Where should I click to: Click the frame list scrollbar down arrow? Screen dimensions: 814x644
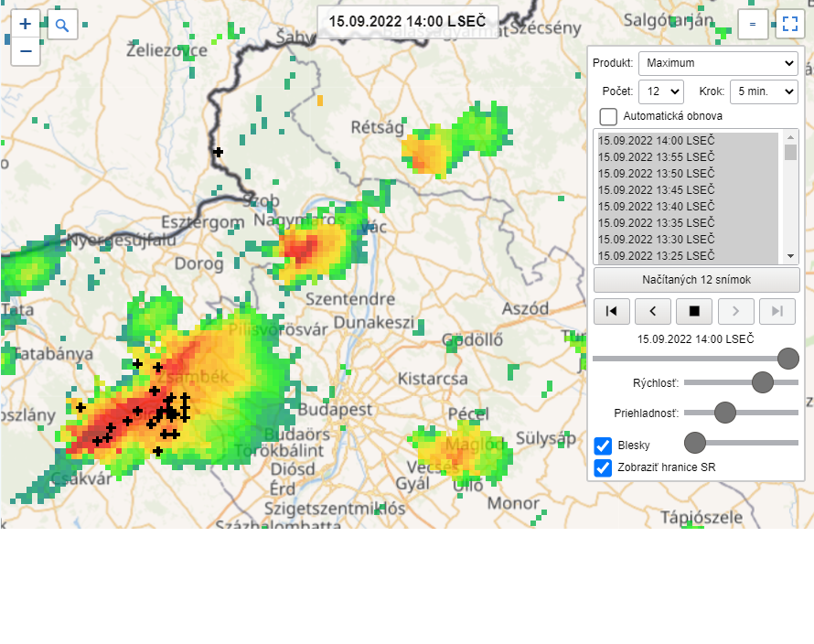click(x=791, y=258)
